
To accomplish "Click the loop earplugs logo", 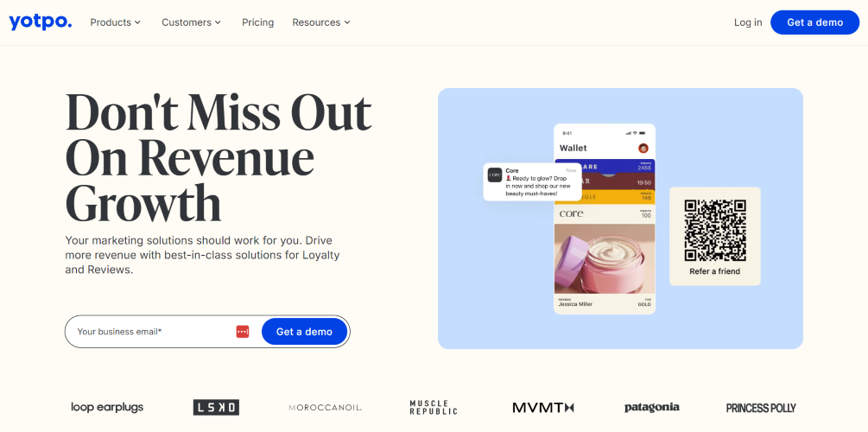I will click(107, 408).
